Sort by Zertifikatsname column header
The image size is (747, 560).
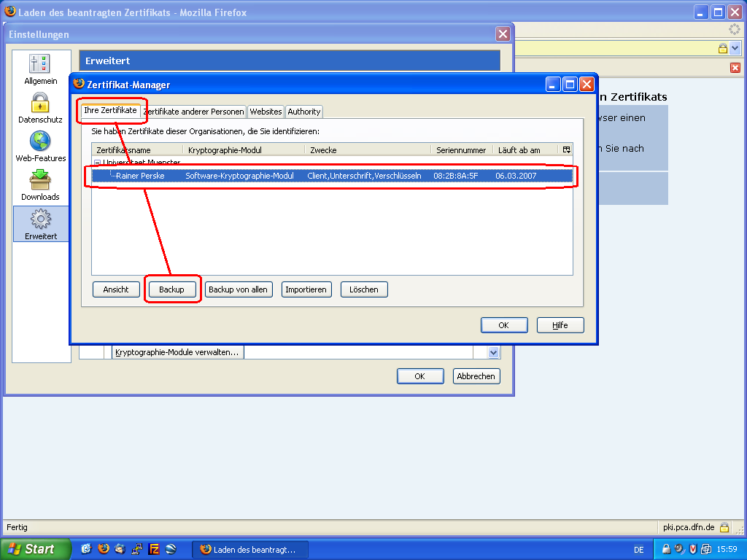point(137,150)
